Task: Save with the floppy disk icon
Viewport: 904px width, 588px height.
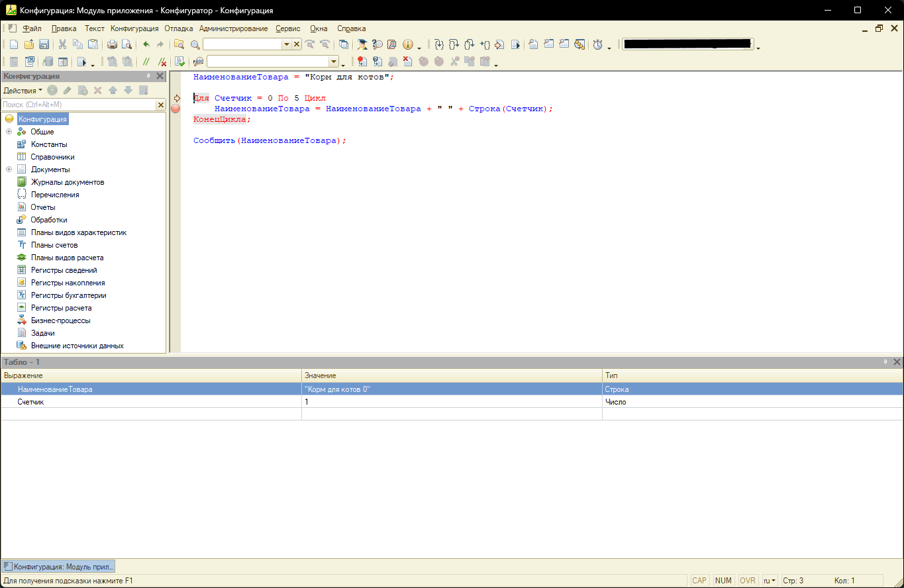Action: pos(44,44)
